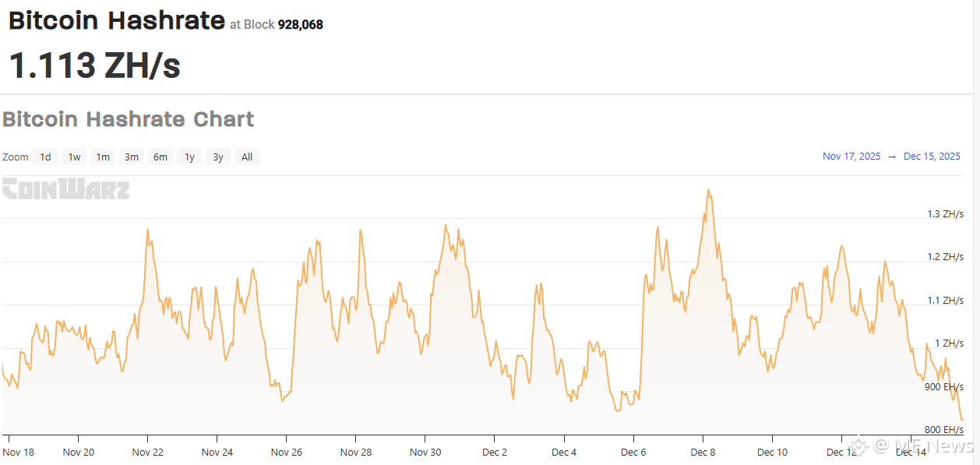This screenshot has width=980, height=465.
Task: Click the block number 928,068
Action: coord(301,25)
